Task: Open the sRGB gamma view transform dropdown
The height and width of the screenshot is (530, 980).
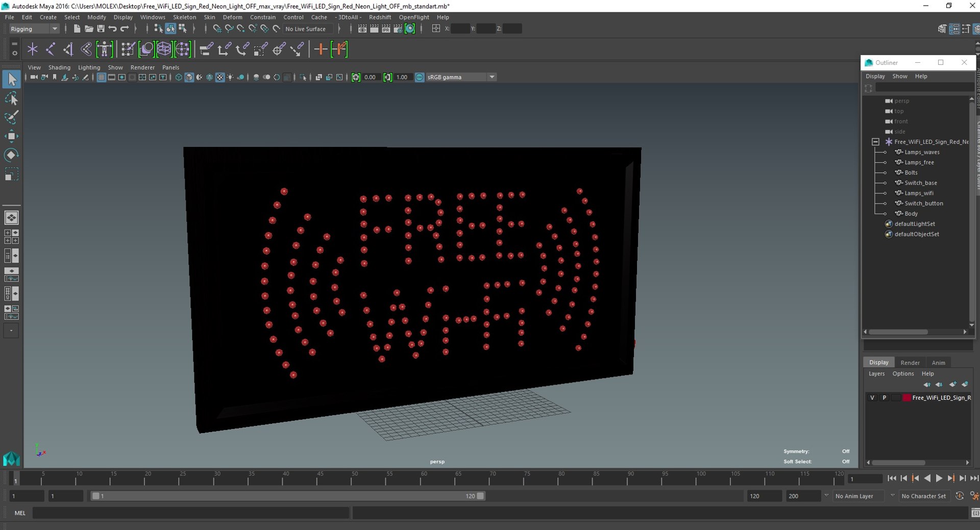Action: (x=461, y=77)
